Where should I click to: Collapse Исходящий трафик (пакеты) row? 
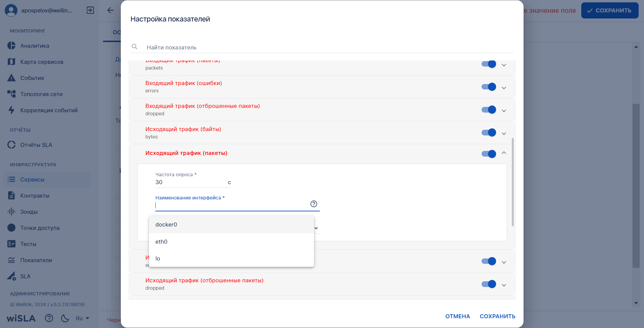pos(504,153)
